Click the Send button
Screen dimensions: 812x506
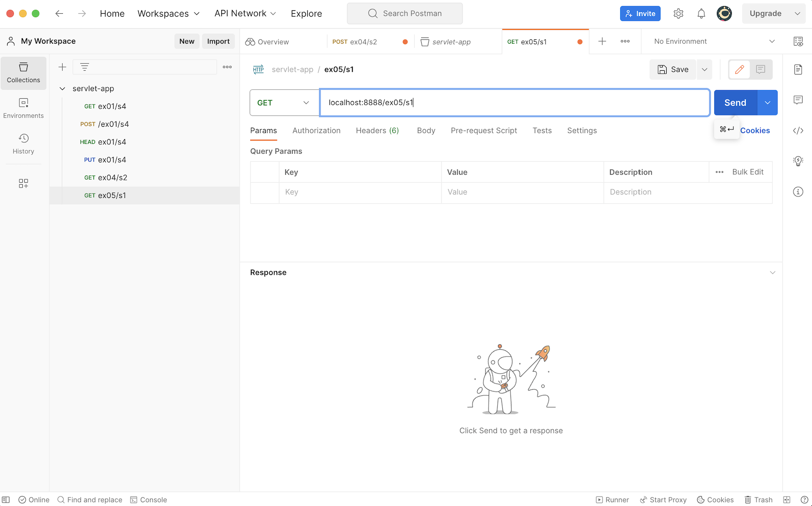click(x=736, y=103)
